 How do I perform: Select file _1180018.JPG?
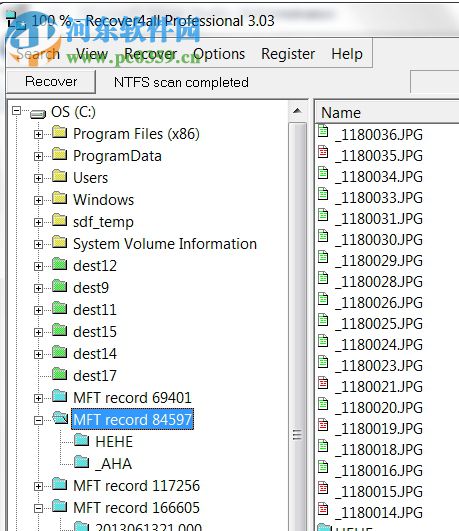point(379,450)
